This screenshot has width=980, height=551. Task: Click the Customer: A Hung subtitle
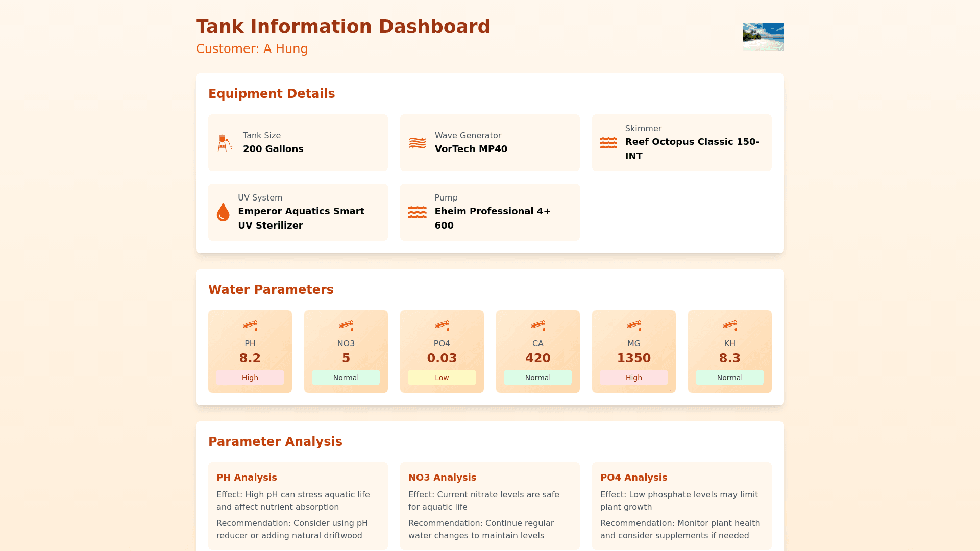[252, 49]
